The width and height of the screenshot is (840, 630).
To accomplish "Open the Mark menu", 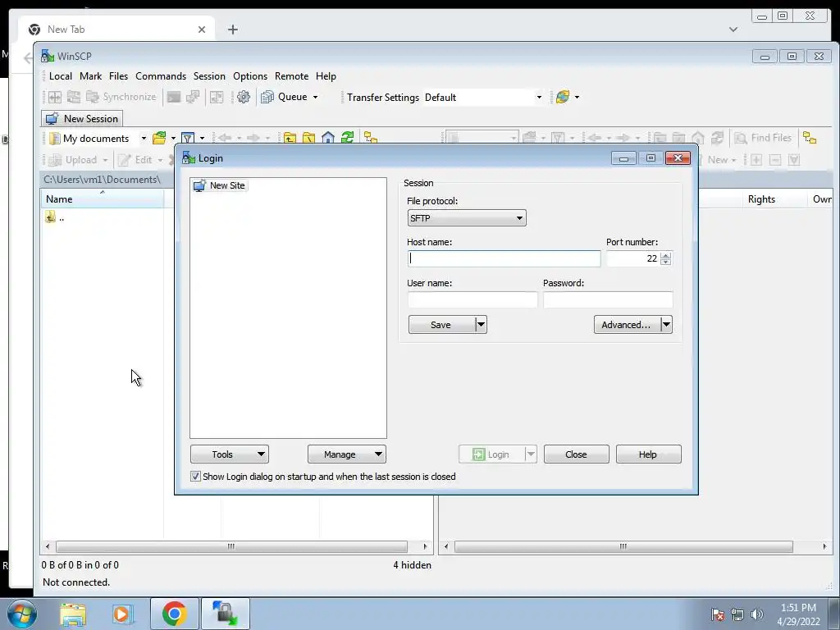I will pos(90,76).
